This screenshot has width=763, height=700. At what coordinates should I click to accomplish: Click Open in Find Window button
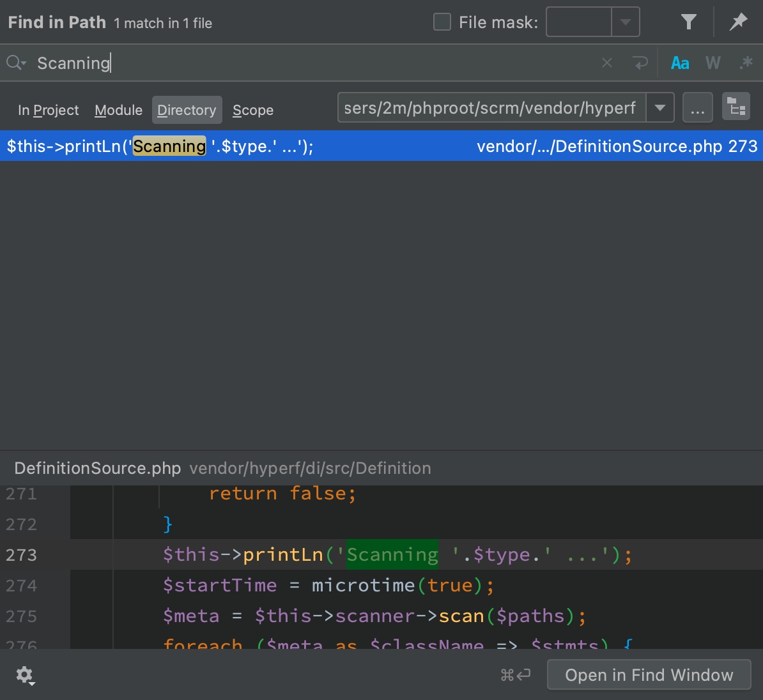pyautogui.click(x=649, y=675)
